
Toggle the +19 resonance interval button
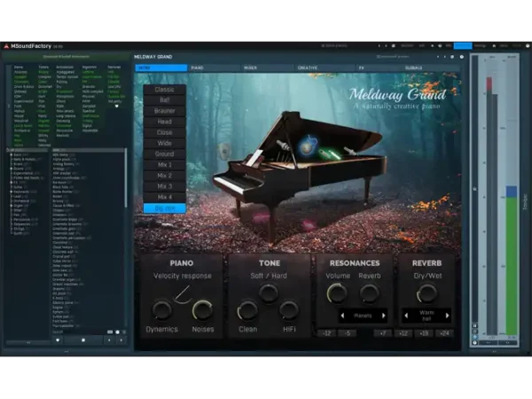424,333
